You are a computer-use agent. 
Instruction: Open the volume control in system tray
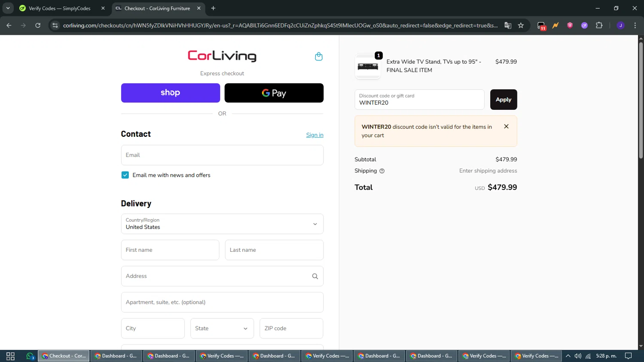click(x=578, y=356)
